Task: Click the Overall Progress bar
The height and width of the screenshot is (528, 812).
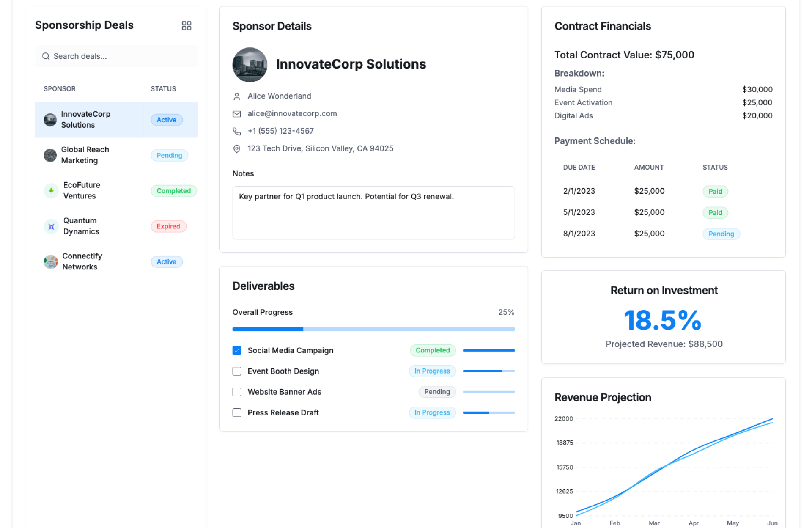Action: (x=373, y=329)
